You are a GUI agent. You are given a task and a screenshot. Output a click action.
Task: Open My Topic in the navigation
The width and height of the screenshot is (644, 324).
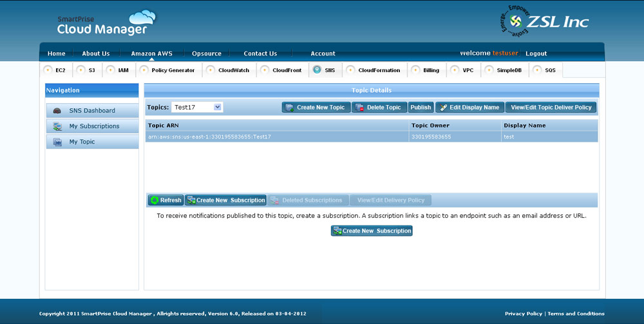pyautogui.click(x=92, y=142)
